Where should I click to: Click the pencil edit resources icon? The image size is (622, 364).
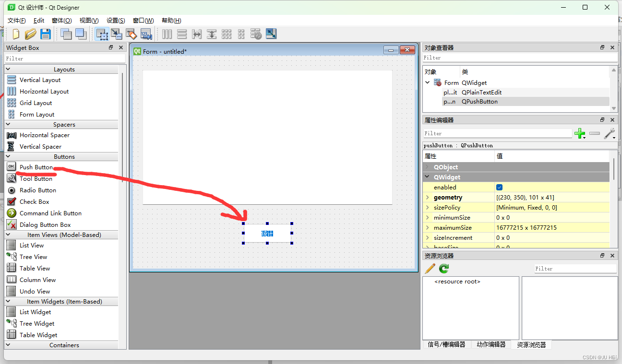[430, 269]
